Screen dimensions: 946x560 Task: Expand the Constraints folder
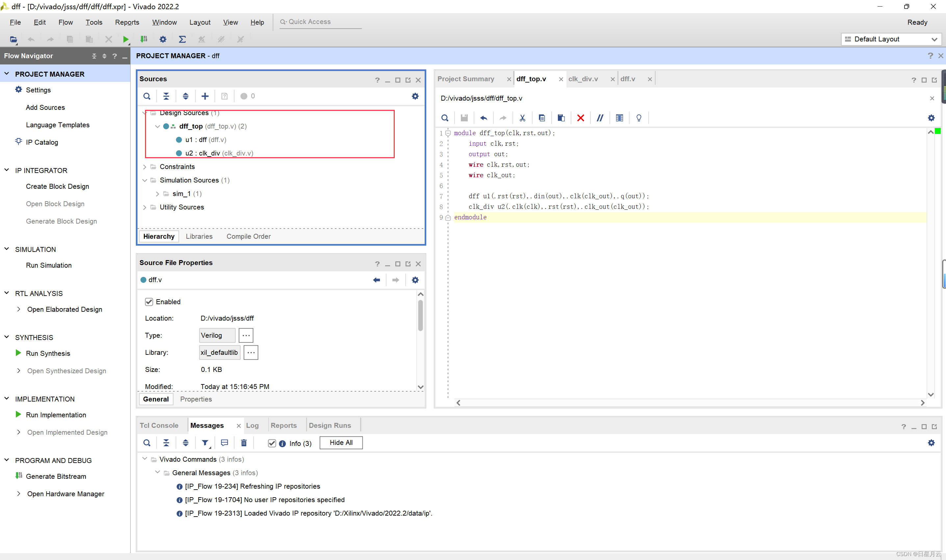pyautogui.click(x=144, y=167)
